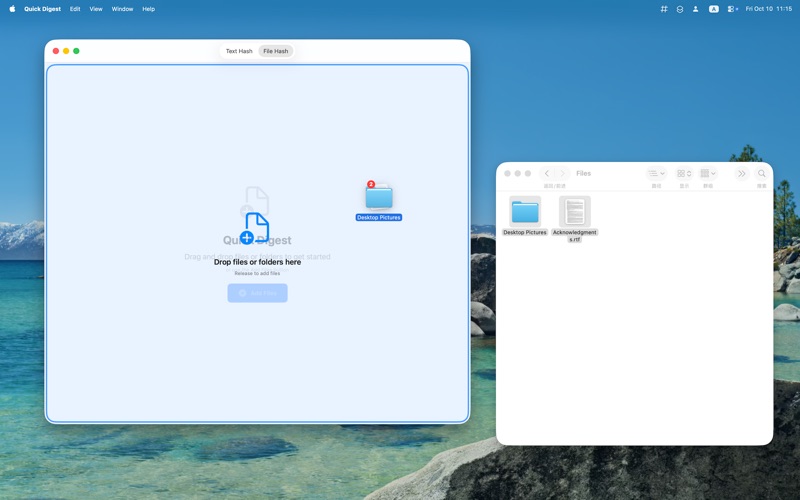Click the "Desktop Pictures" label in Finder window
This screenshot has height=500, width=800.
(x=525, y=232)
